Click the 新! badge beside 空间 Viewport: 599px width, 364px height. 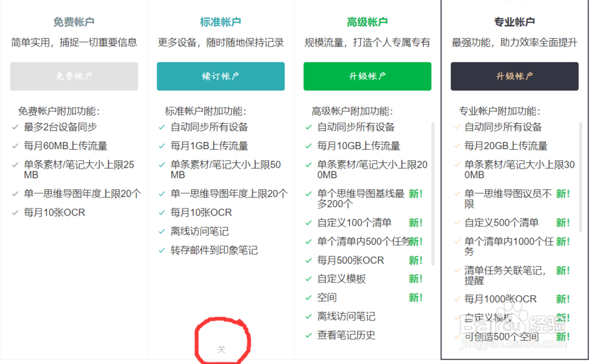[x=416, y=298]
